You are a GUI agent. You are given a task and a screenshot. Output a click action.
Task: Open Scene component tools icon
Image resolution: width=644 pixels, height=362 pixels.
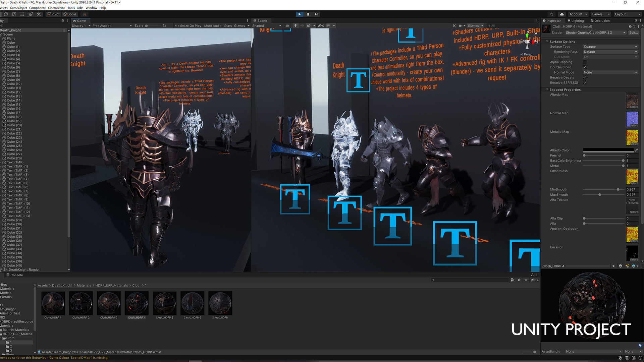click(x=454, y=26)
